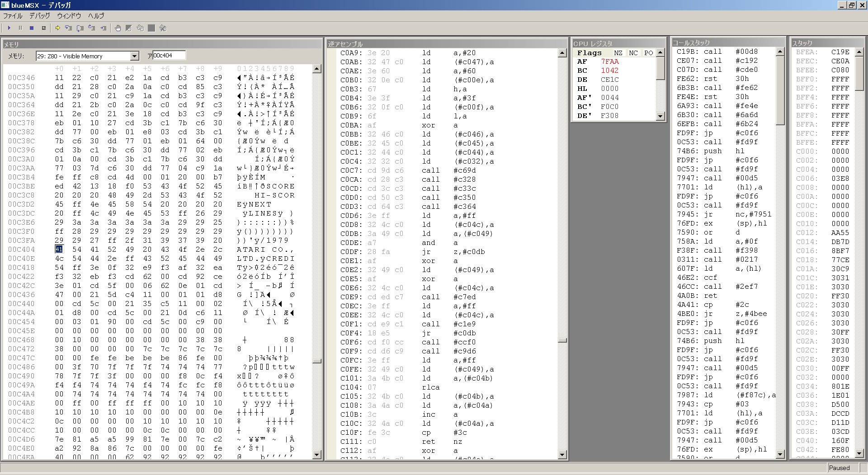Click disassembly panel scrollbar up arrow
Viewport: 868px width, 475px height.
[x=562, y=53]
